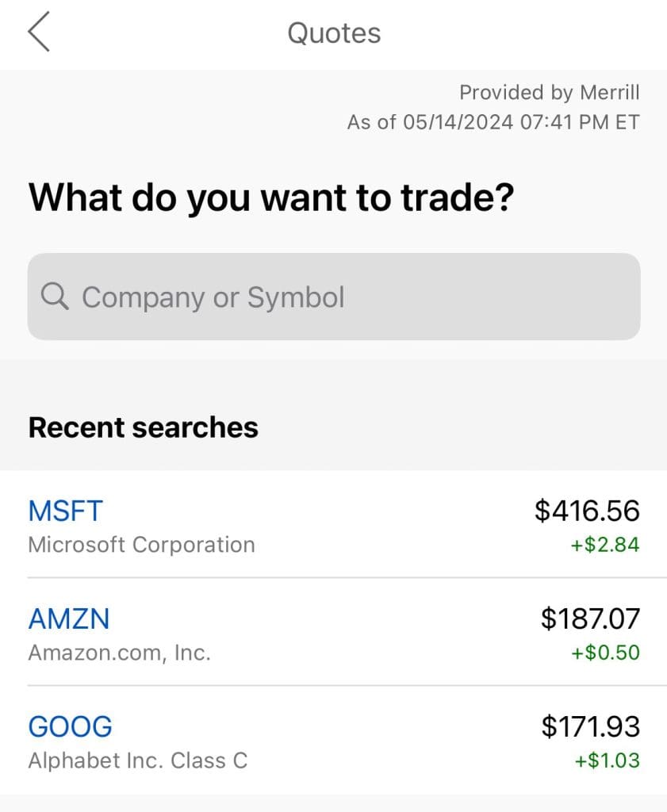This screenshot has width=667, height=812.
Task: Tap the Provided by Merrill label
Action: 549,93
